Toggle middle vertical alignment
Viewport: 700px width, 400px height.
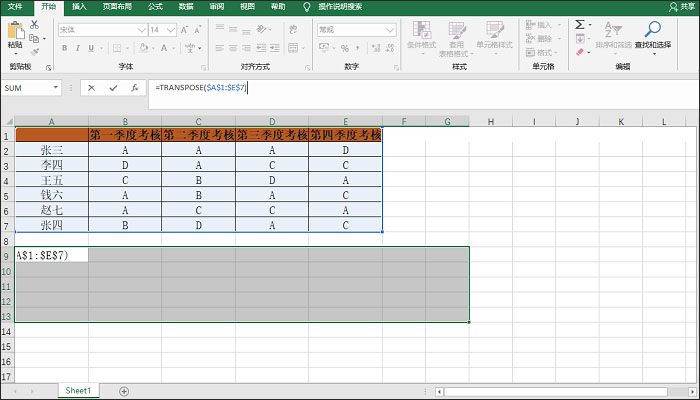coord(233,29)
